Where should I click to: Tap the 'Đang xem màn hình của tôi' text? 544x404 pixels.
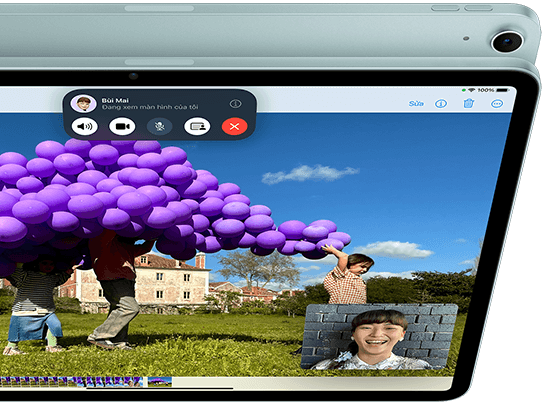pos(150,107)
